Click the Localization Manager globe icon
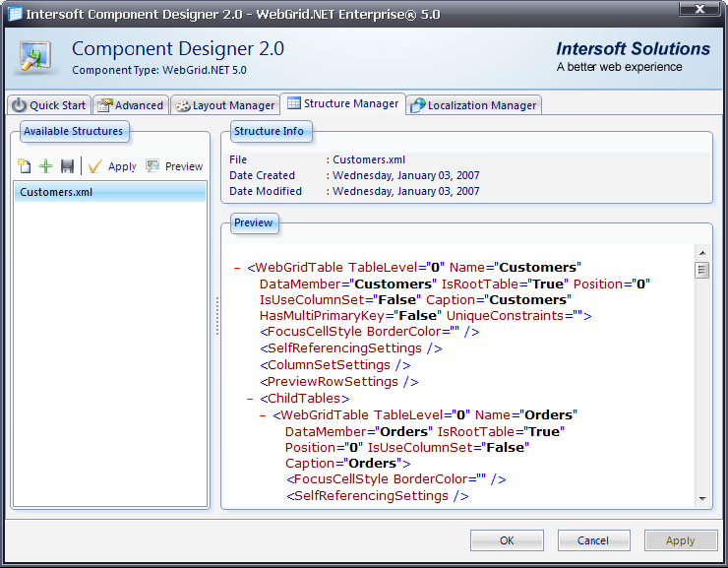This screenshot has height=568, width=728. pyautogui.click(x=417, y=105)
